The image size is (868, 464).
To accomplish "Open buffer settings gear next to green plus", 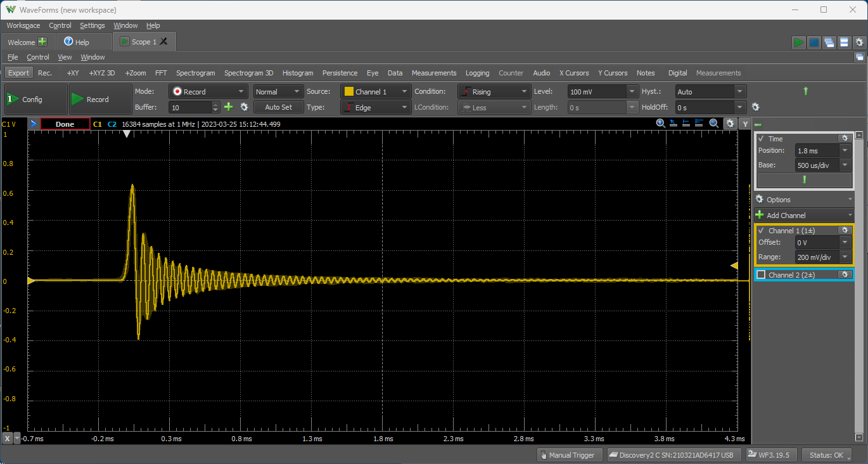I will (244, 107).
